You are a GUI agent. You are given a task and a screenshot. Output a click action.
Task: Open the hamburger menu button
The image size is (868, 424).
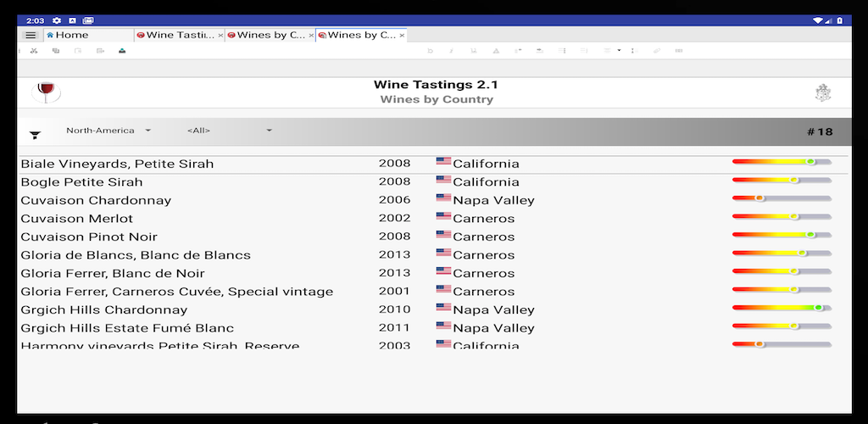pyautogui.click(x=31, y=35)
